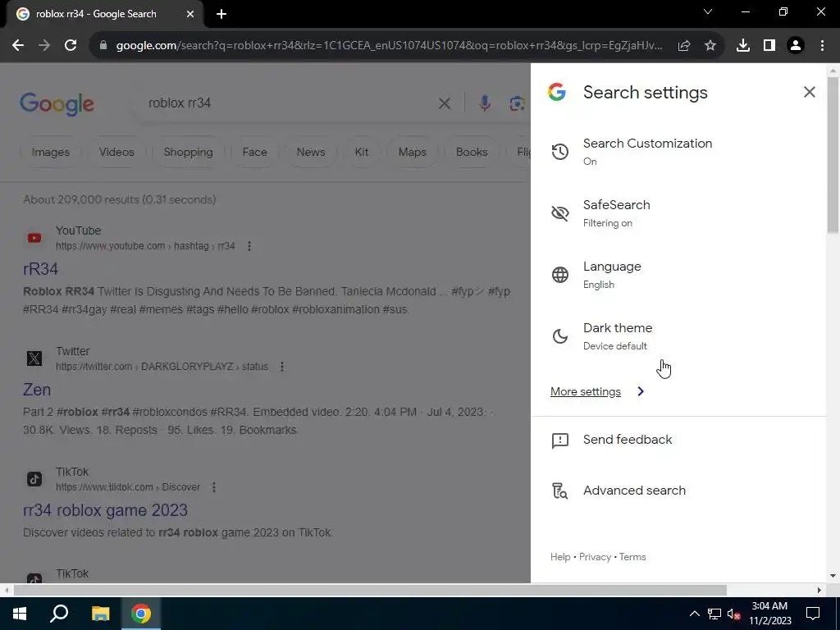Click the SafeSearch label text

pyautogui.click(x=617, y=204)
